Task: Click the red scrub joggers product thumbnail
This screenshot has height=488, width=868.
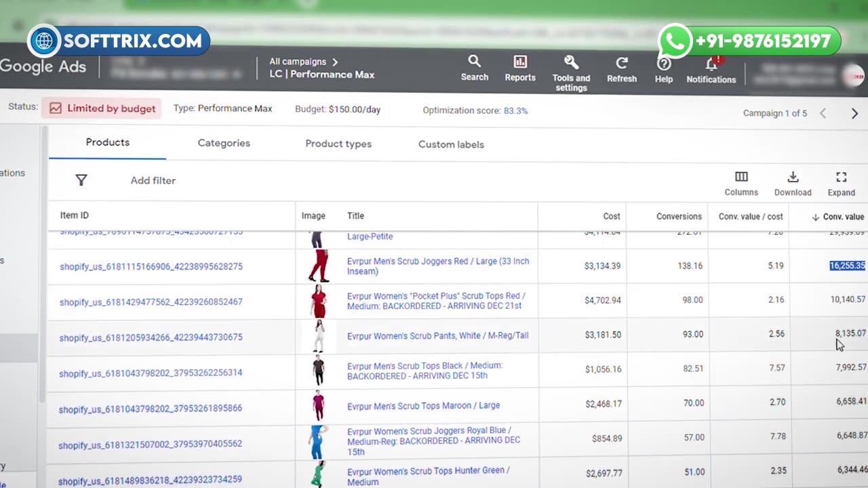Action: tap(318, 266)
